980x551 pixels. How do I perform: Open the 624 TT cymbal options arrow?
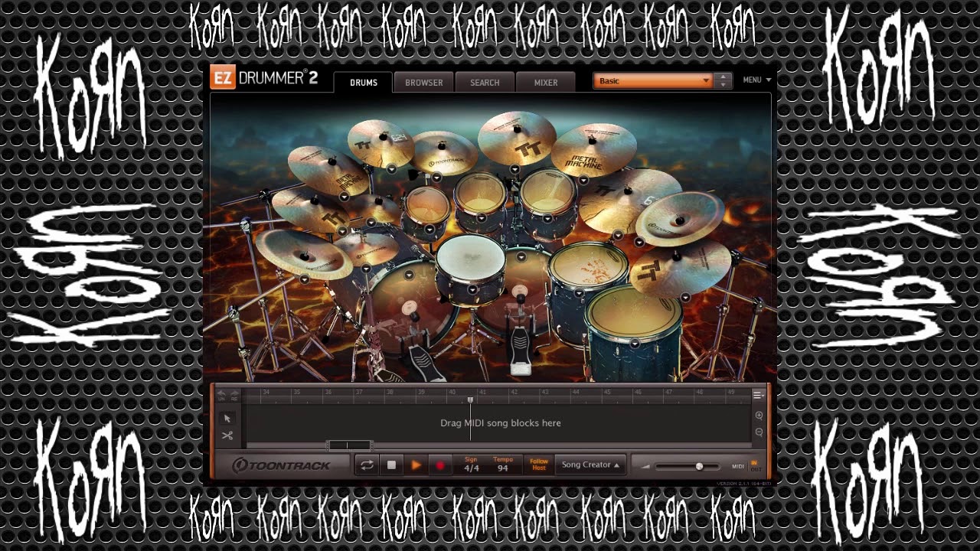click(x=391, y=168)
